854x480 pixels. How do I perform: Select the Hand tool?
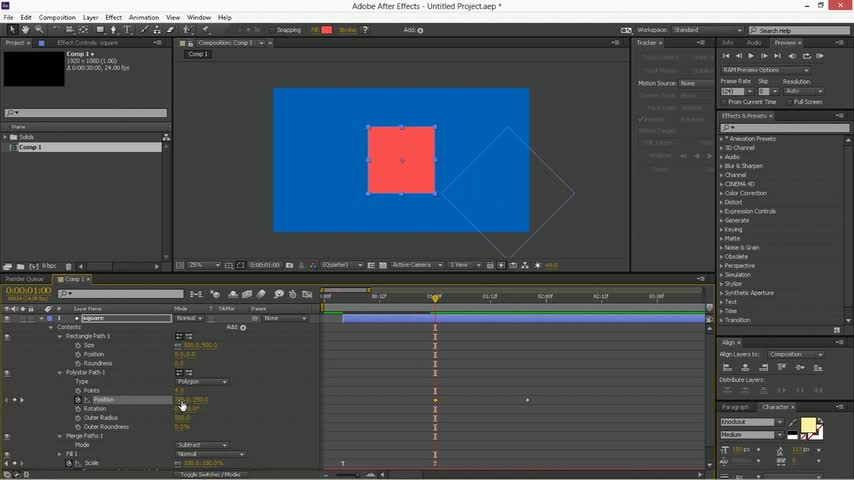26,29
